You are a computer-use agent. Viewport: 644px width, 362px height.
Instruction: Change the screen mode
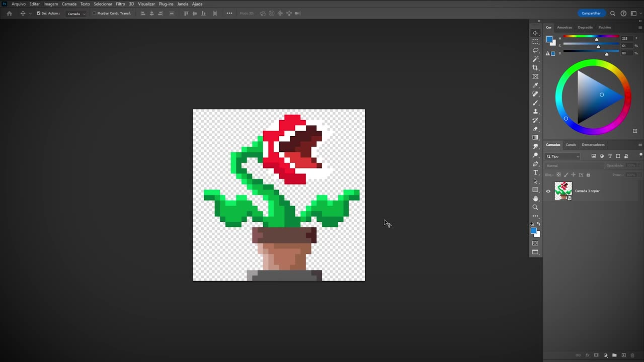(535, 252)
